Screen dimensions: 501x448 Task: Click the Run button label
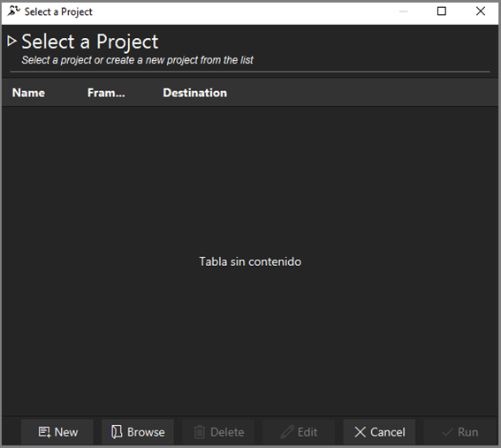pyautogui.click(x=467, y=432)
